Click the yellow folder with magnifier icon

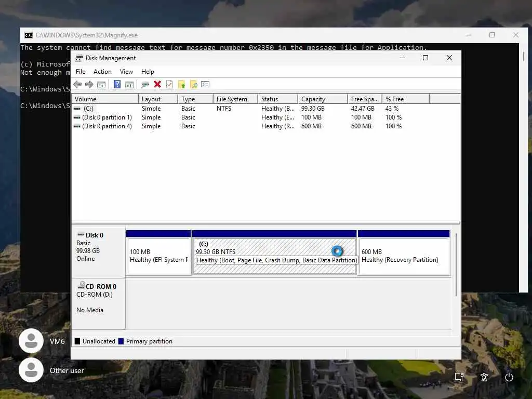coord(194,85)
